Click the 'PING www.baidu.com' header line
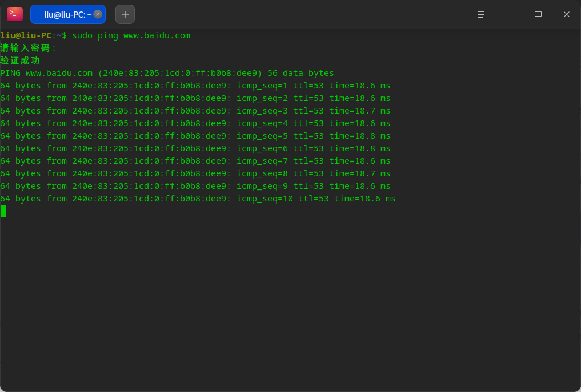Screen dimensions: 581x392 167,73
